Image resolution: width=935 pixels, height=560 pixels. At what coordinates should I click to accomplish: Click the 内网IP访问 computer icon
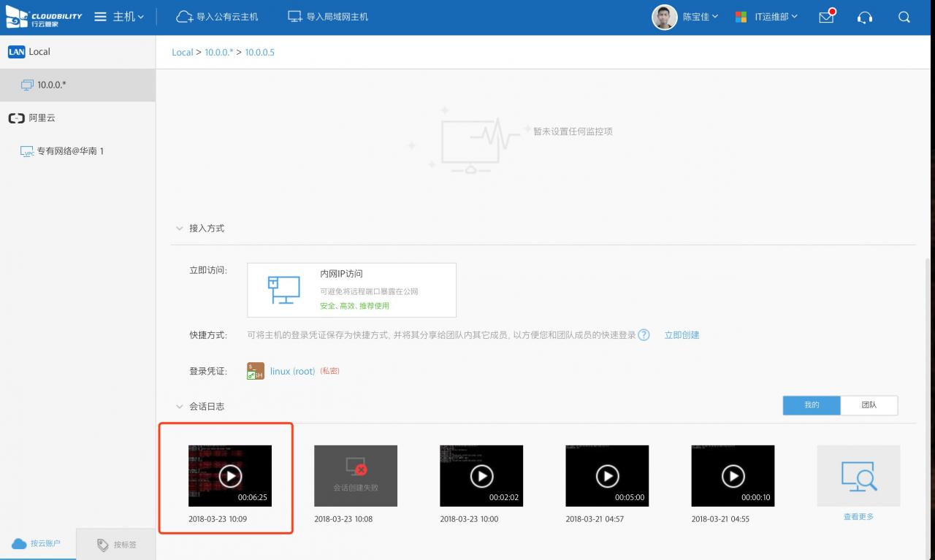pos(283,290)
